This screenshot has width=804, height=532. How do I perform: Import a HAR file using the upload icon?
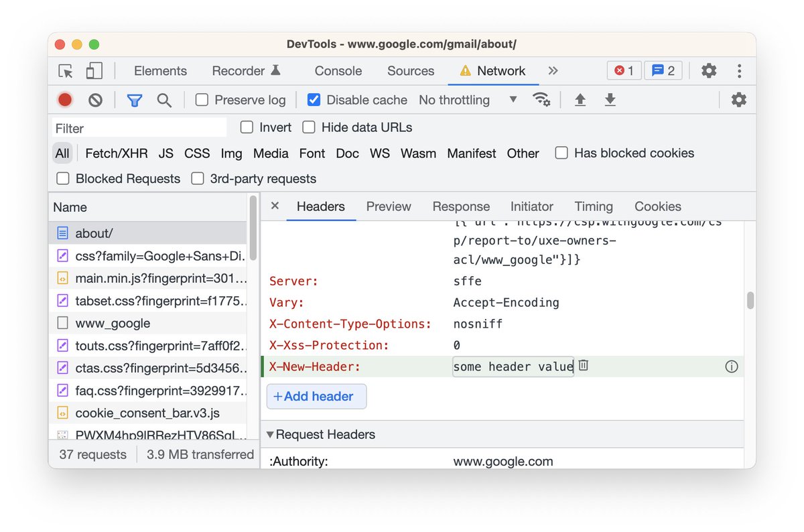click(x=580, y=99)
